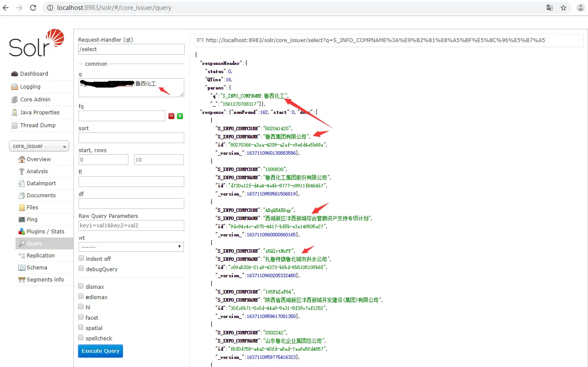Click the fq filter query field
This screenshot has width=588, height=367.
pos(122,116)
